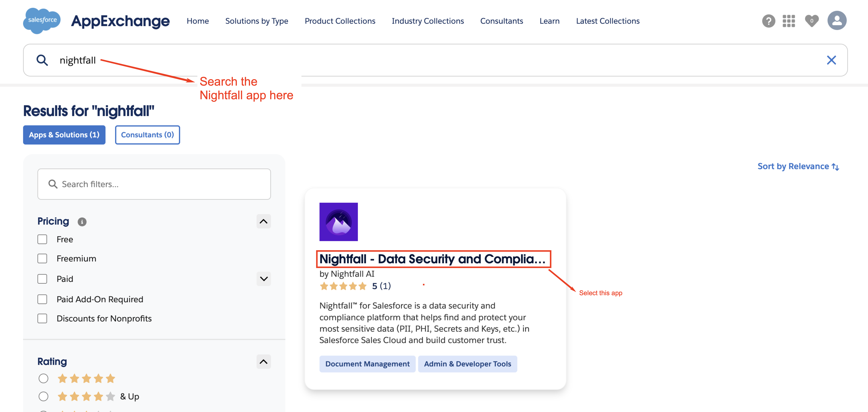Tick the Discounts for Nonprofits checkbox
The image size is (868, 412).
(42, 318)
